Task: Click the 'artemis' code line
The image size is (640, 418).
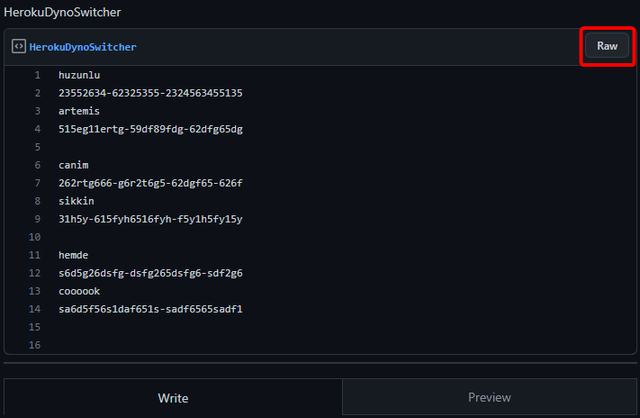Action: coord(79,111)
